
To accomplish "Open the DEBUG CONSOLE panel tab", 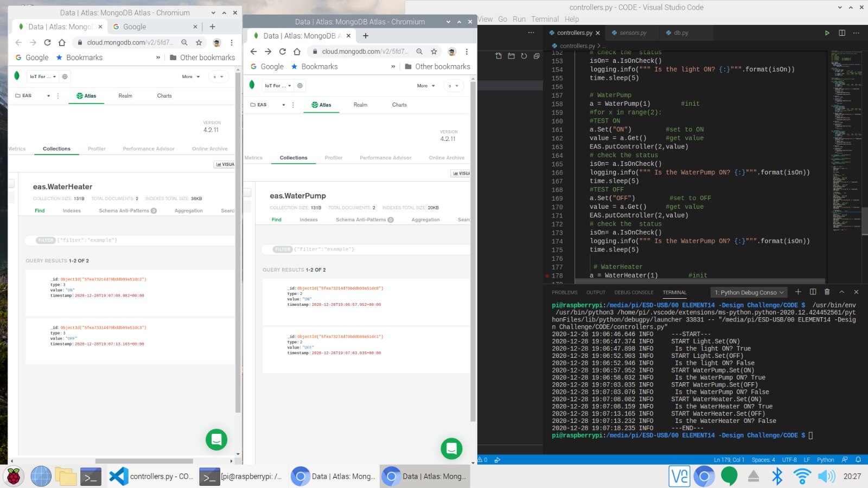I will (634, 293).
